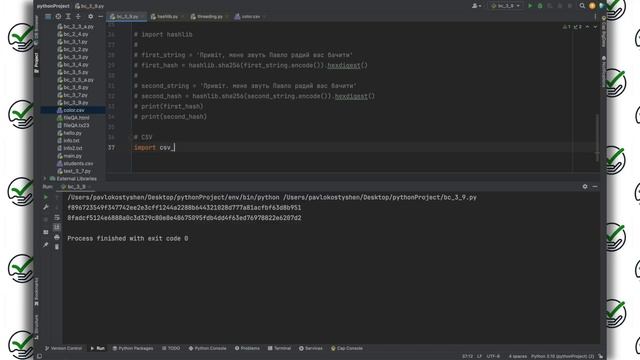
Task: Click the warnings count indicator in editor
Action: [567, 27]
